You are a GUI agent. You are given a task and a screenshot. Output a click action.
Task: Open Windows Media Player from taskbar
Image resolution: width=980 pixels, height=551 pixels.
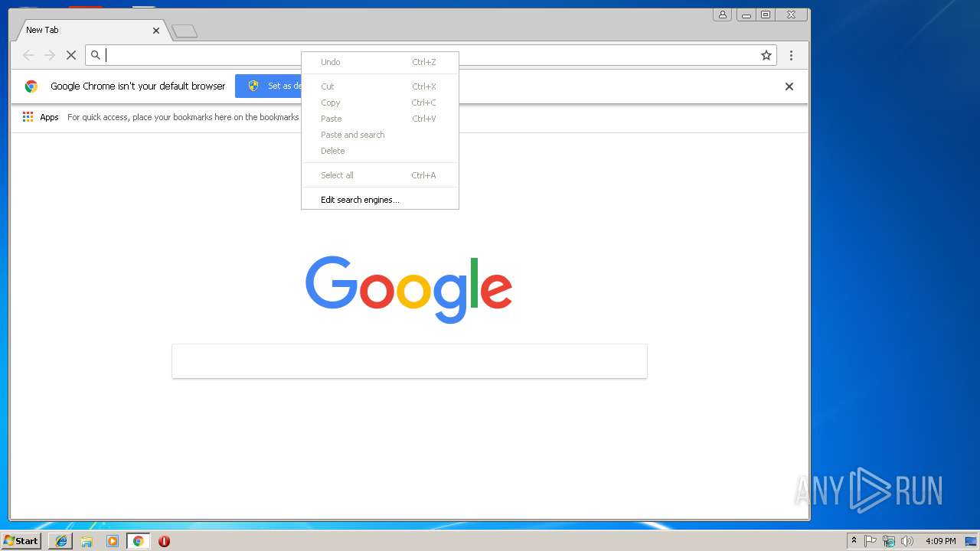coord(113,541)
